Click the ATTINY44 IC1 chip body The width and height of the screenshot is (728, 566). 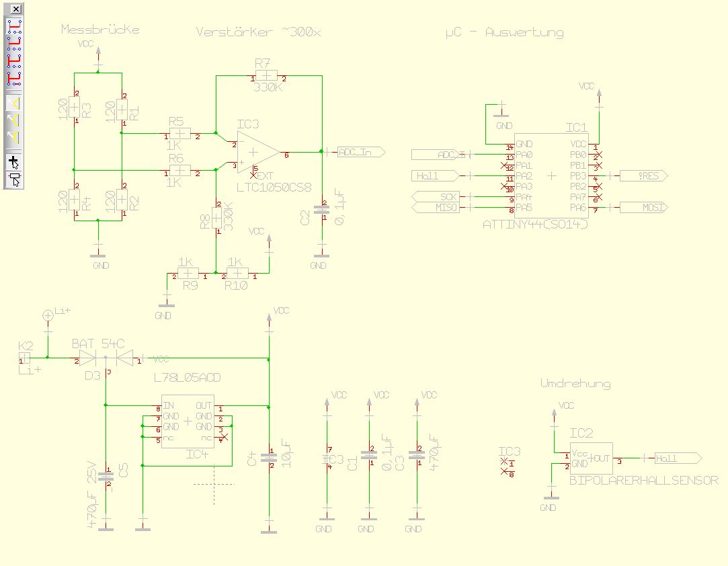point(551,175)
